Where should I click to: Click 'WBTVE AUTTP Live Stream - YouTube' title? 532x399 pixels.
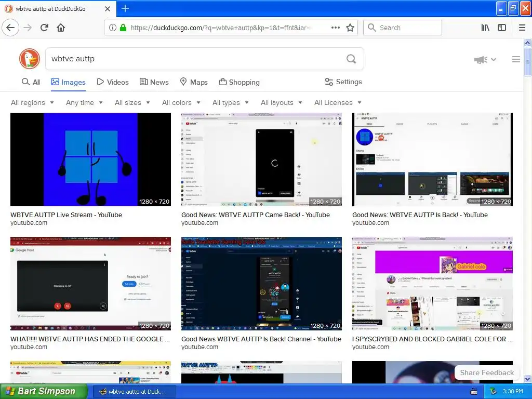pos(66,215)
